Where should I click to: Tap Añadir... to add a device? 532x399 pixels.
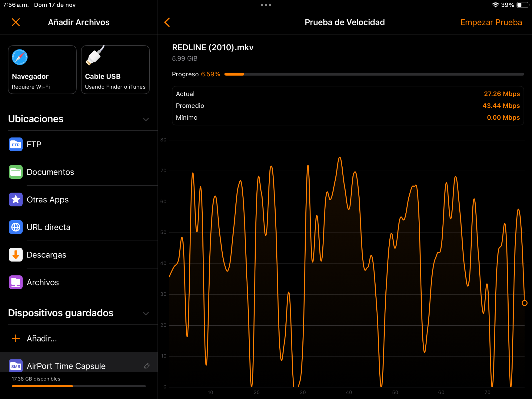pos(41,338)
